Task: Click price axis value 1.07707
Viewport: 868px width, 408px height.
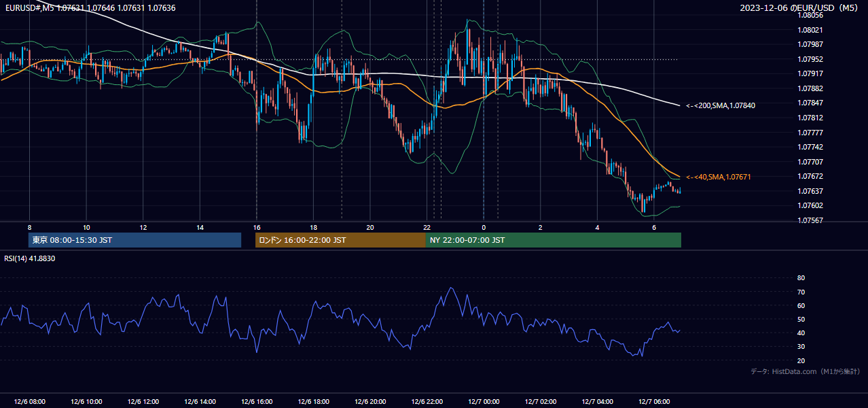Action: click(x=811, y=162)
